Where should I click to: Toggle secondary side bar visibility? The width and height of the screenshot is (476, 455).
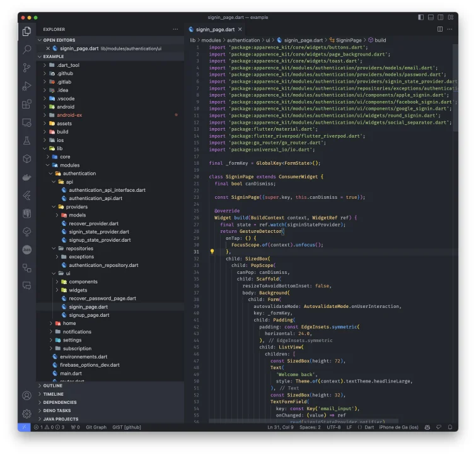441,17
